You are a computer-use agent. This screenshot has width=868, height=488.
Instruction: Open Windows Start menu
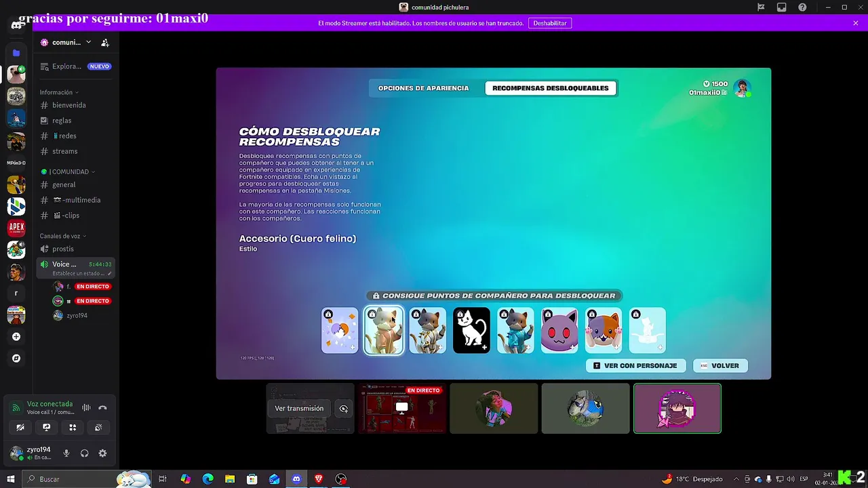11,479
